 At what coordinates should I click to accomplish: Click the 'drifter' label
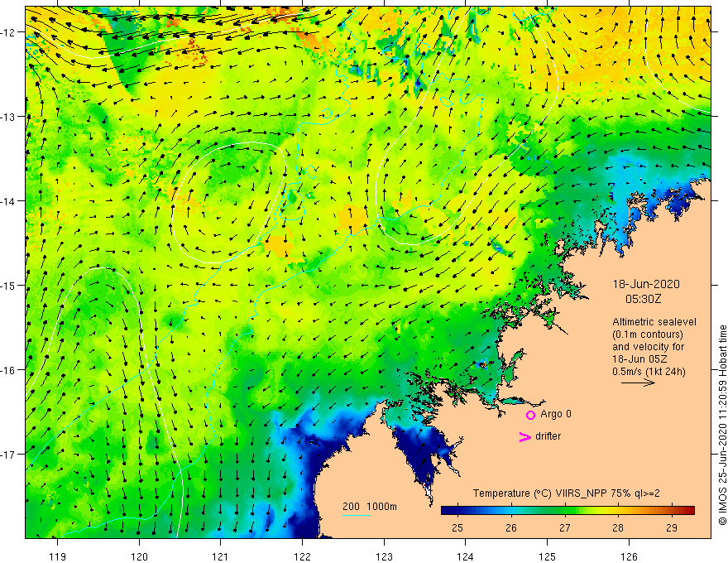click(x=548, y=436)
